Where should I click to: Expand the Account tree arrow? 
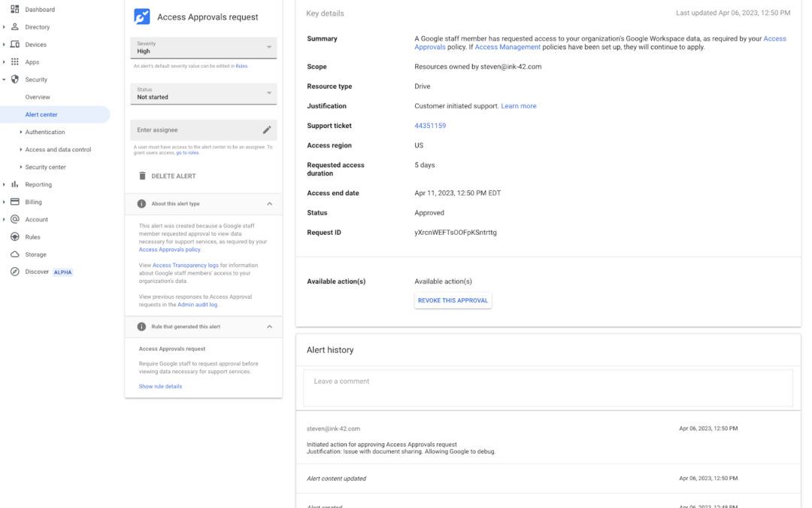[x=4, y=219]
